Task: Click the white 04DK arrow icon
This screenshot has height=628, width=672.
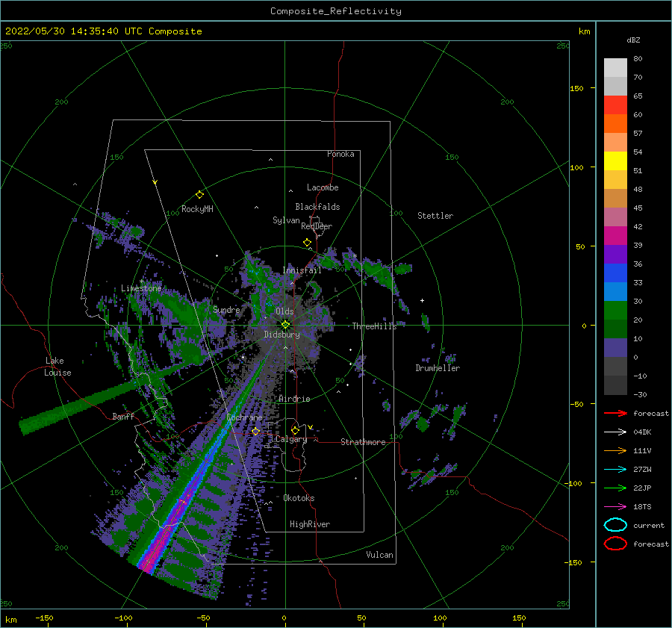Action: coord(615,432)
